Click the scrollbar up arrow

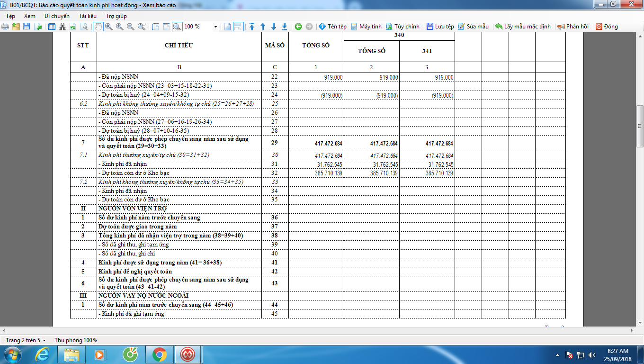[x=640, y=37]
